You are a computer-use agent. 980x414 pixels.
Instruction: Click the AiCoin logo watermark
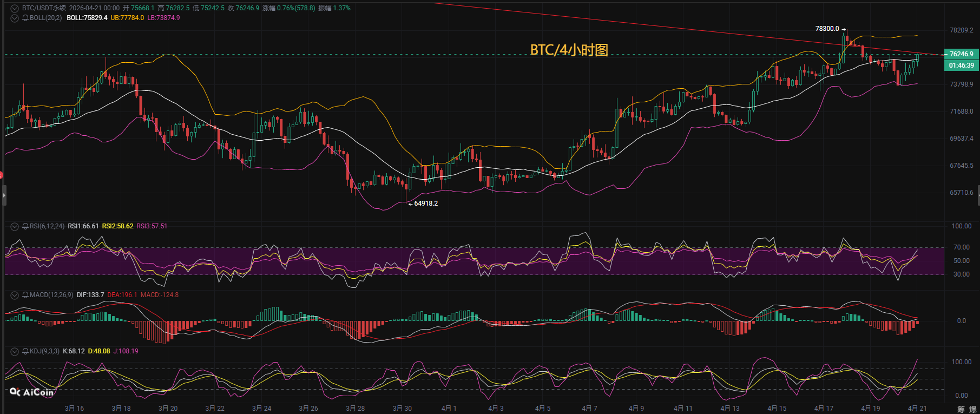point(31,392)
